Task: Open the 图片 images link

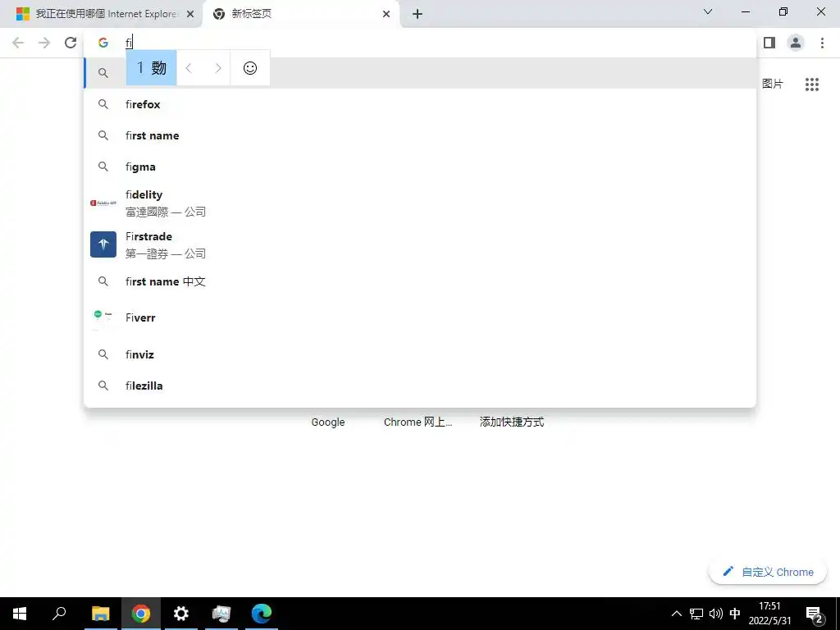Action: pyautogui.click(x=773, y=84)
